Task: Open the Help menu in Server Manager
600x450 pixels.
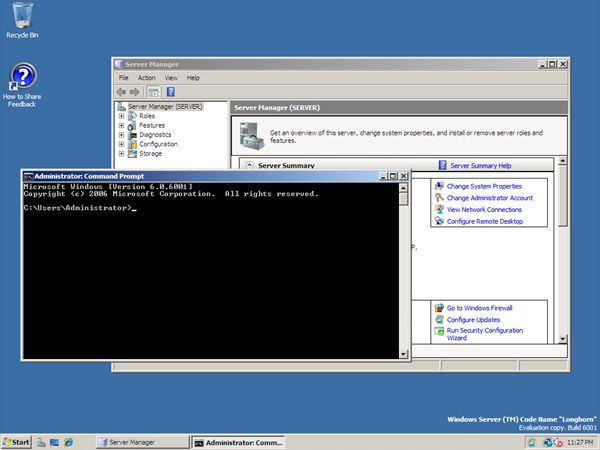Action: coord(193,78)
